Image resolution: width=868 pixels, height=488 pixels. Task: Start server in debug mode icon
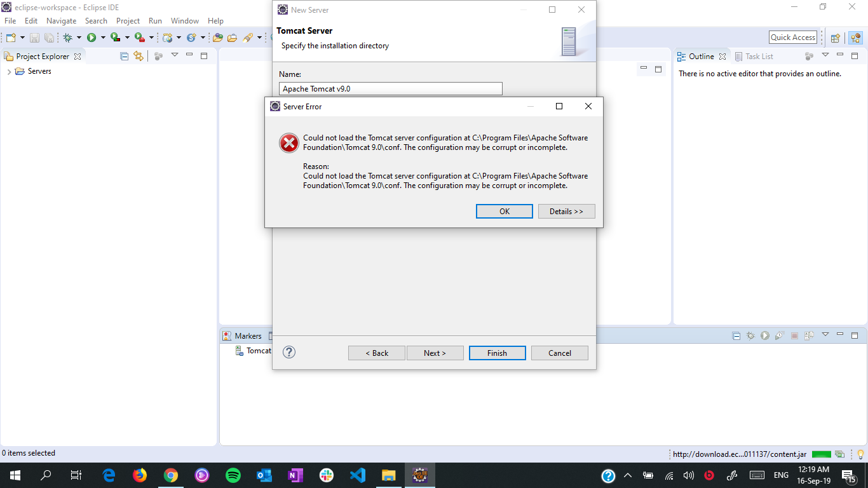click(x=750, y=335)
